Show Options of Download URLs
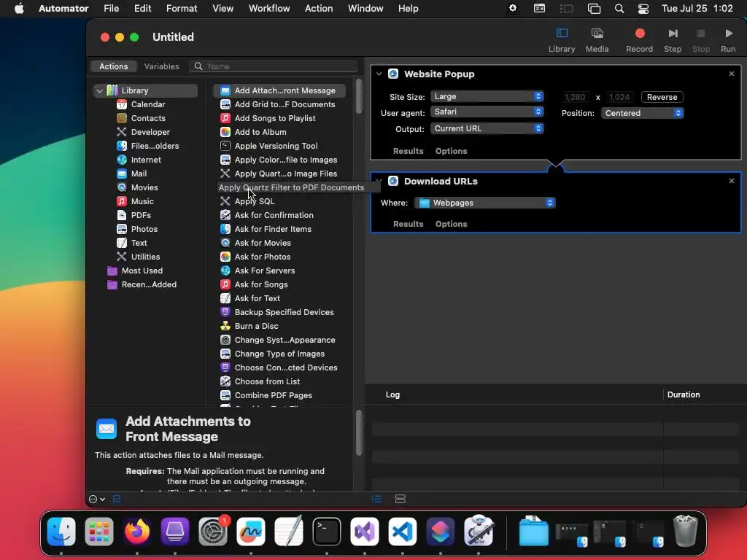The width and height of the screenshot is (747, 560). tap(451, 224)
